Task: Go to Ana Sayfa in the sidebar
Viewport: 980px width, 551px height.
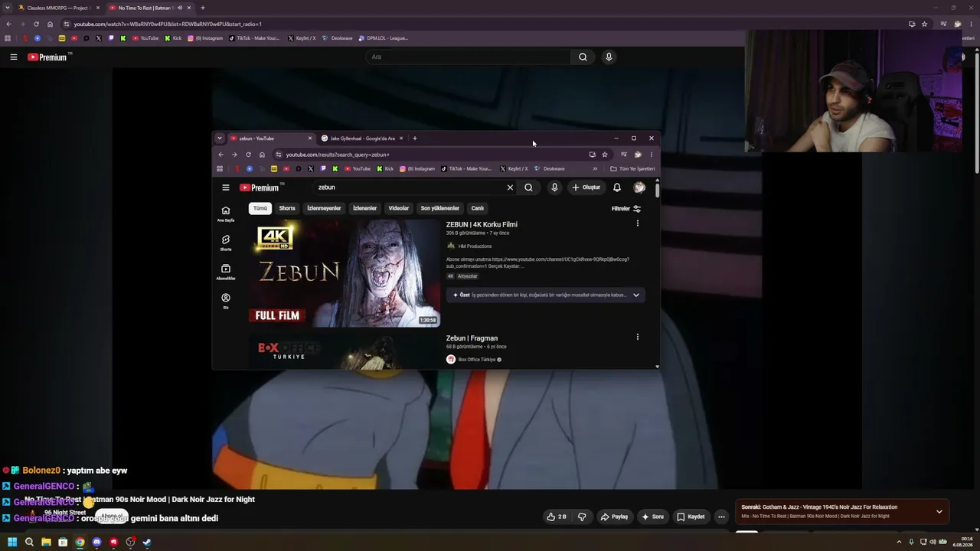Action: 225,214
